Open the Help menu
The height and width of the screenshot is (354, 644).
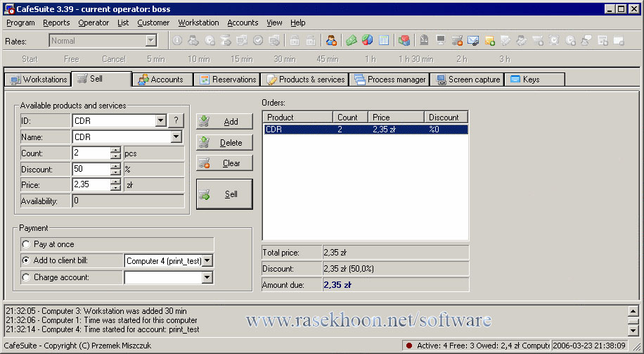298,23
